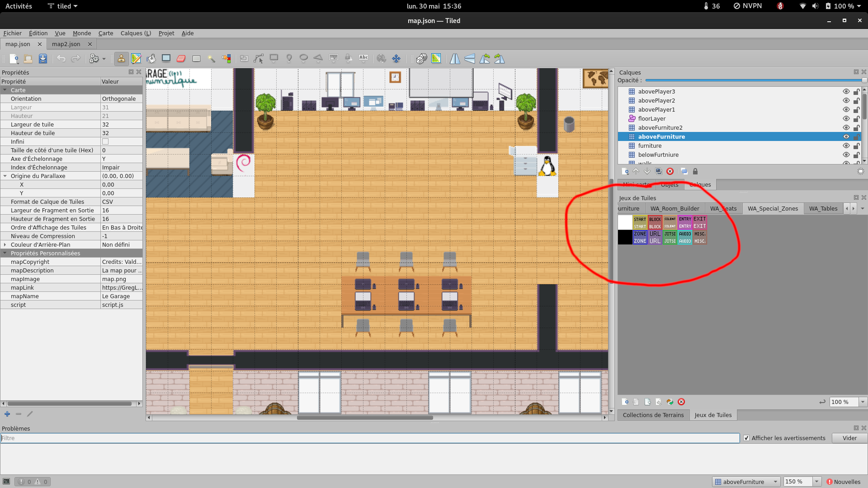Viewport: 868px width, 488px height.
Task: Collapse the Propriétés Personnalisées section
Action: click(5, 253)
